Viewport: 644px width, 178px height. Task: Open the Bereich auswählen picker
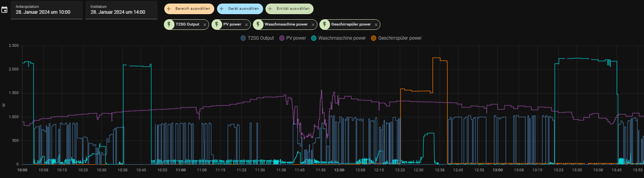tap(189, 9)
